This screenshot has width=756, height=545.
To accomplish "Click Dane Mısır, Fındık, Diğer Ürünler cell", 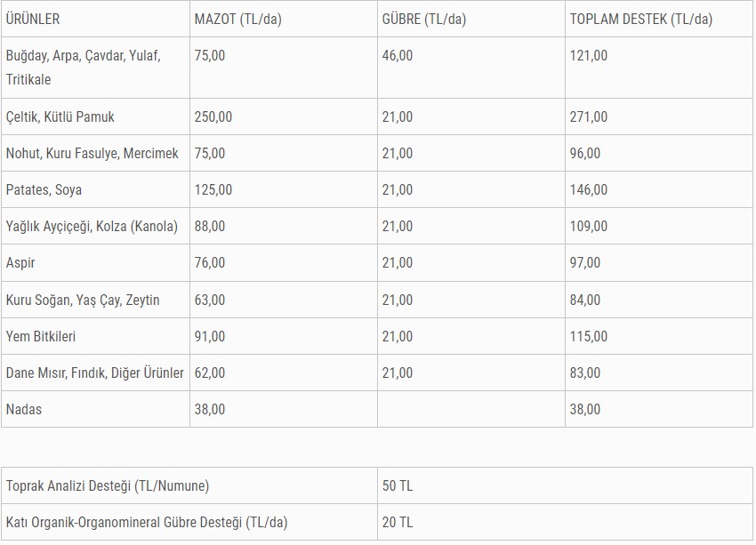I will tap(94, 373).
